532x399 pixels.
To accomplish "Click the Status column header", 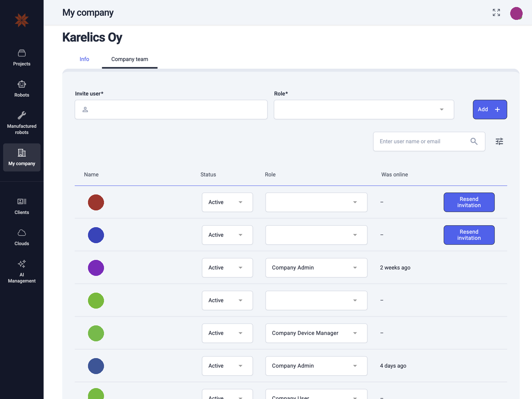I will click(x=208, y=175).
